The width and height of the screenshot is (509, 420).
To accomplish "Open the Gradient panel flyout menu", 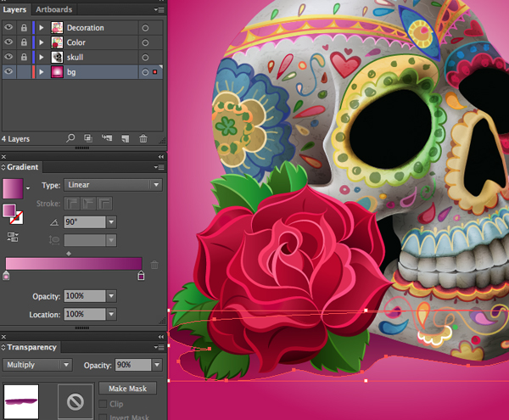I will point(159,167).
